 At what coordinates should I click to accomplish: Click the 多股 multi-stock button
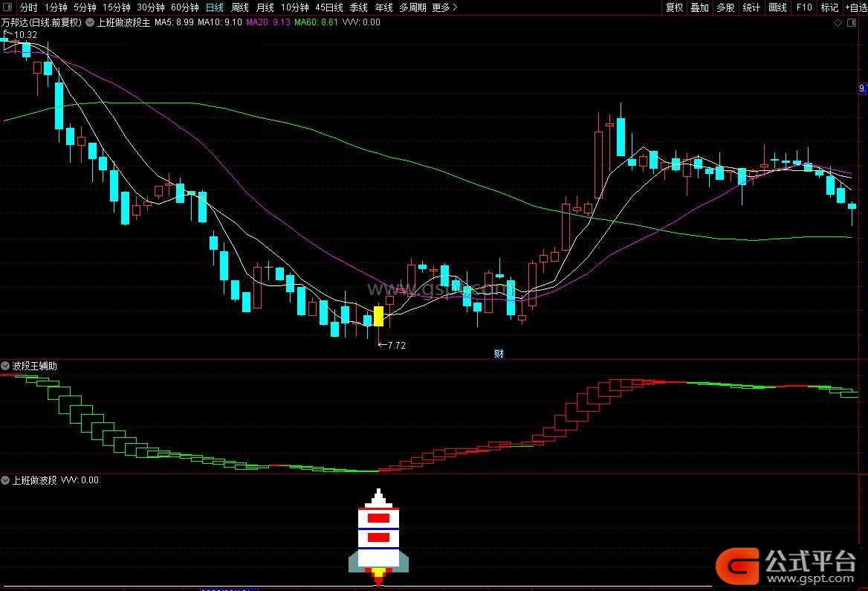point(725,7)
